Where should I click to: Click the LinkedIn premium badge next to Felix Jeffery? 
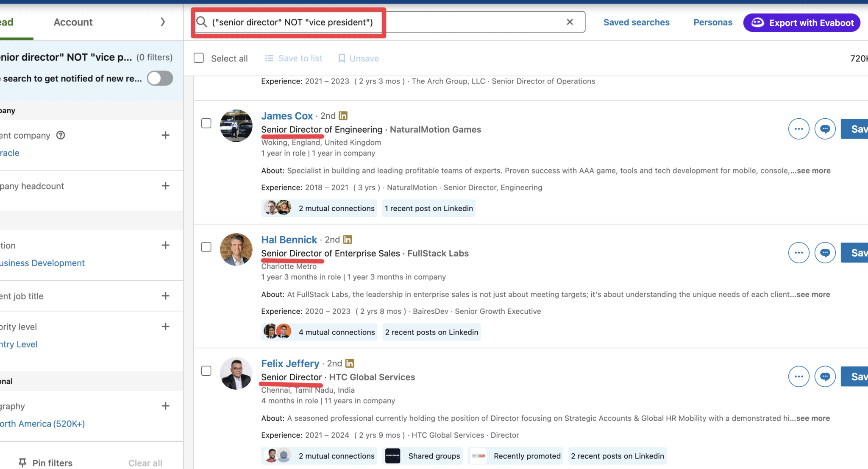[349, 363]
